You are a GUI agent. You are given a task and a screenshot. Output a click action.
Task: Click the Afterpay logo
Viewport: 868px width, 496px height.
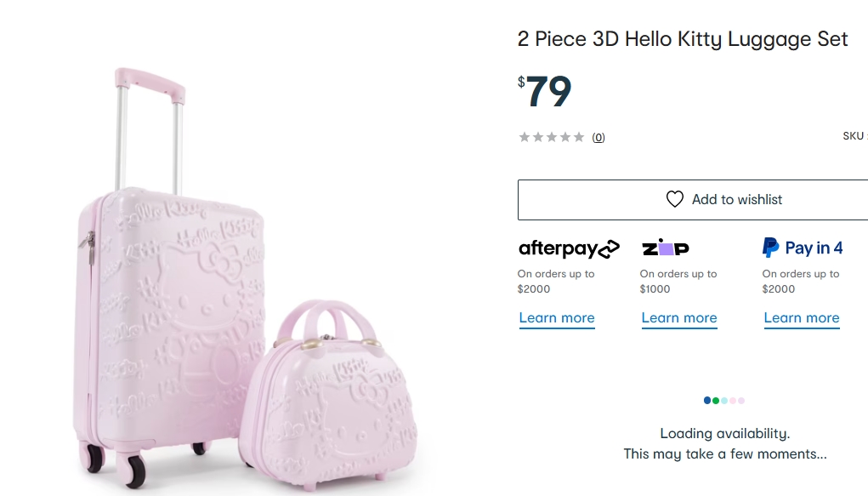click(569, 248)
